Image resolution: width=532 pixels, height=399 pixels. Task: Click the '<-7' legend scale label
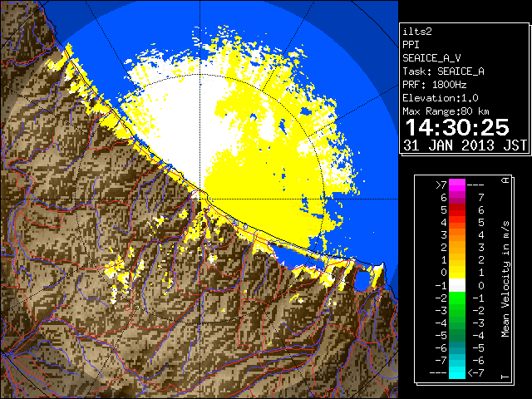tap(475, 373)
